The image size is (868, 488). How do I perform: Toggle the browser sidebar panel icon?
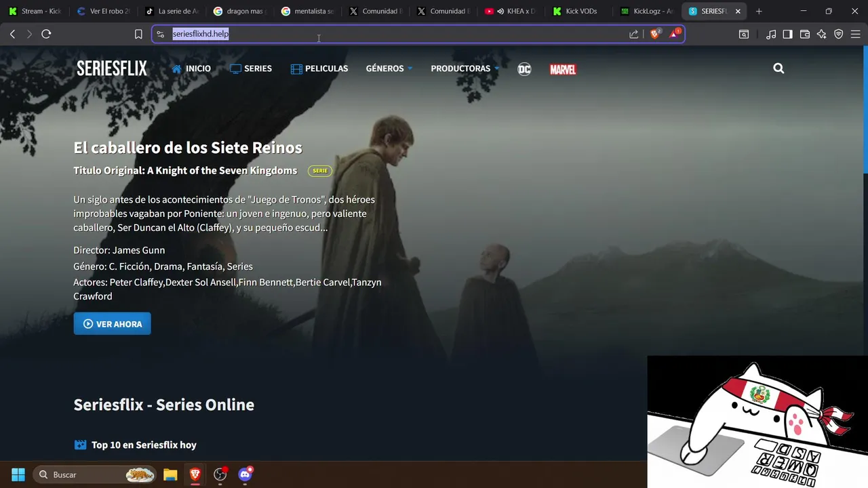tap(787, 34)
